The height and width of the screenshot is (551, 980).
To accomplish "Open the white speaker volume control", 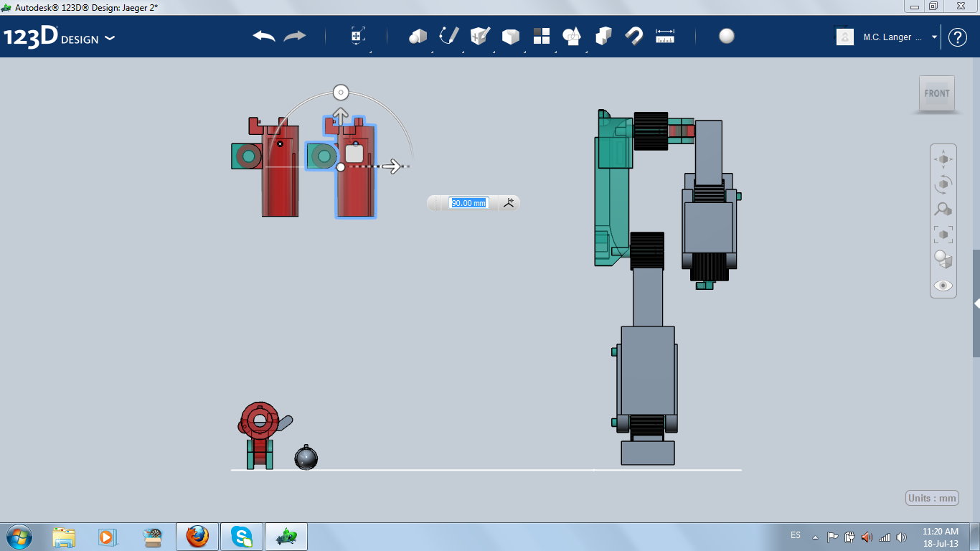I will [x=901, y=537].
